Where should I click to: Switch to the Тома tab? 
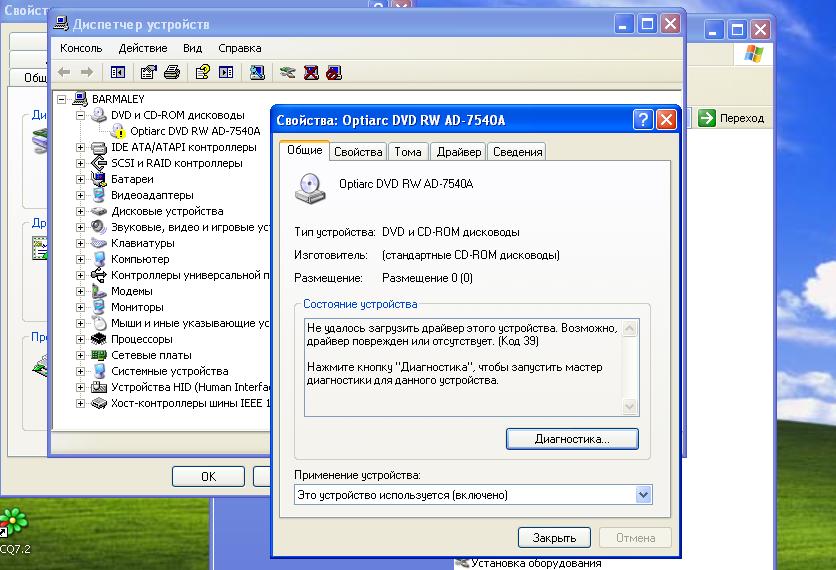[x=408, y=152]
